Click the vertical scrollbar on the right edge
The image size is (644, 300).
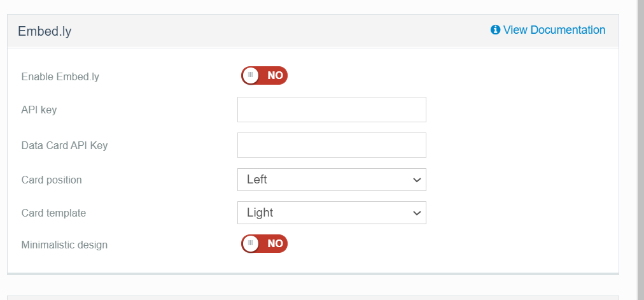[640, 150]
